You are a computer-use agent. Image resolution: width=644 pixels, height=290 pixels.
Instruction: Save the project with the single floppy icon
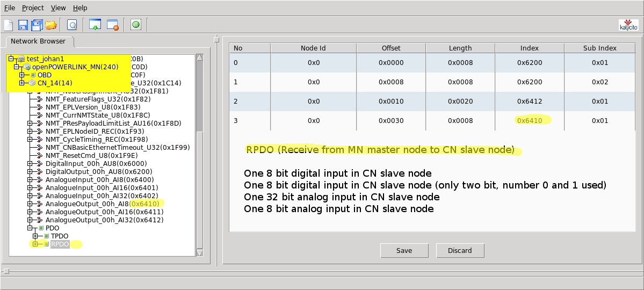[x=23, y=25]
